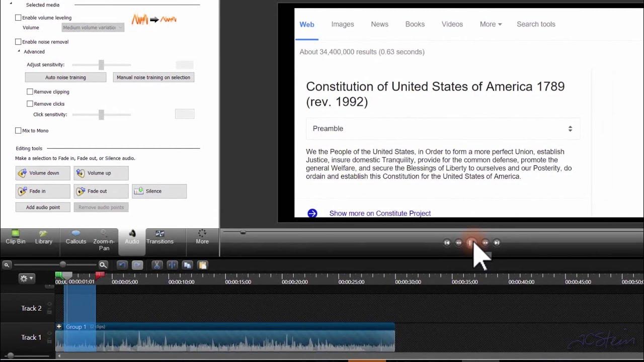Click Manual noise training on selection
Screen dimensions: 644x362
153,77
